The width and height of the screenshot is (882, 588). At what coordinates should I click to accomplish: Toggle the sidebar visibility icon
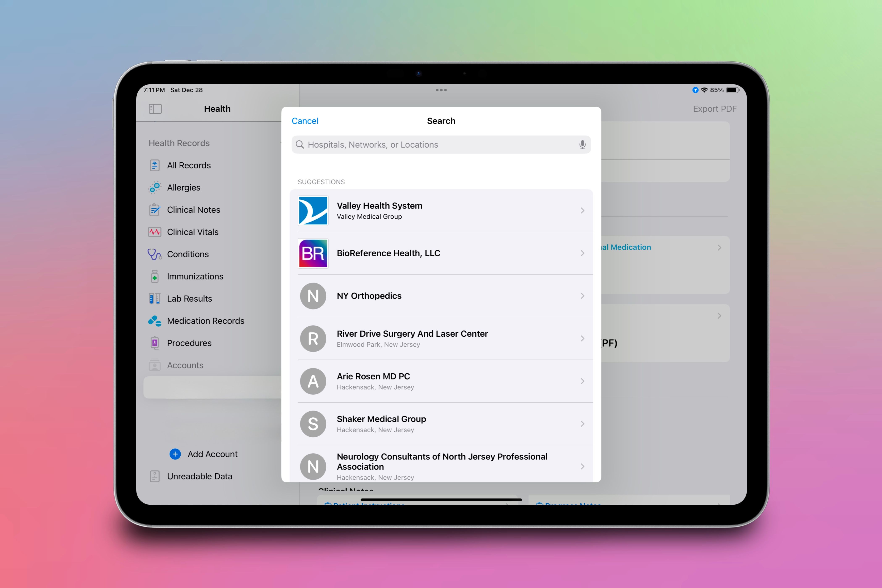pyautogui.click(x=155, y=109)
